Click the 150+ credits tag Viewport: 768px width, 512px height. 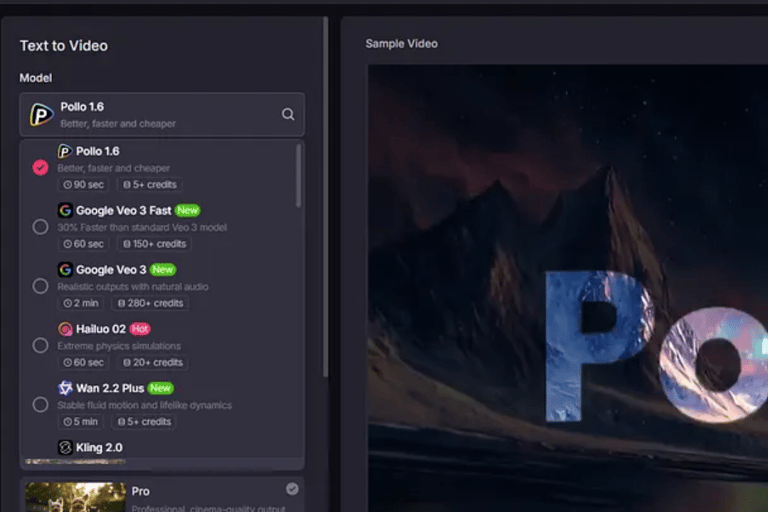154,244
